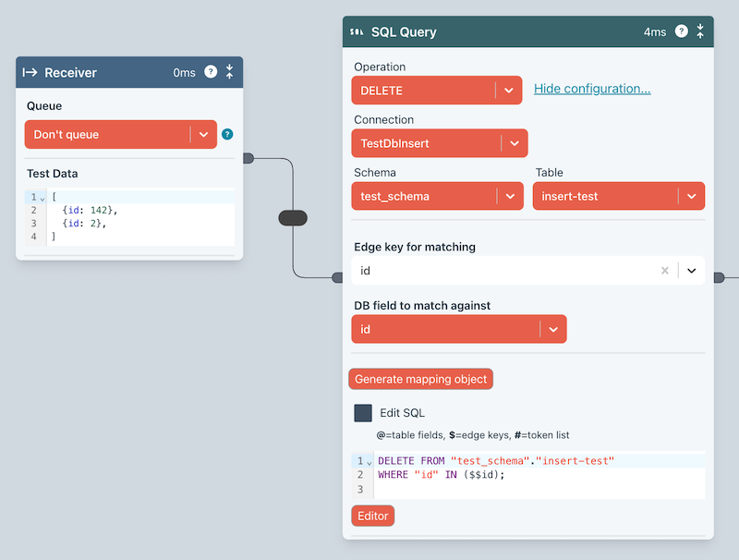The width and height of the screenshot is (739, 560).
Task: Open the Table insert-test dropdown
Action: click(x=690, y=196)
